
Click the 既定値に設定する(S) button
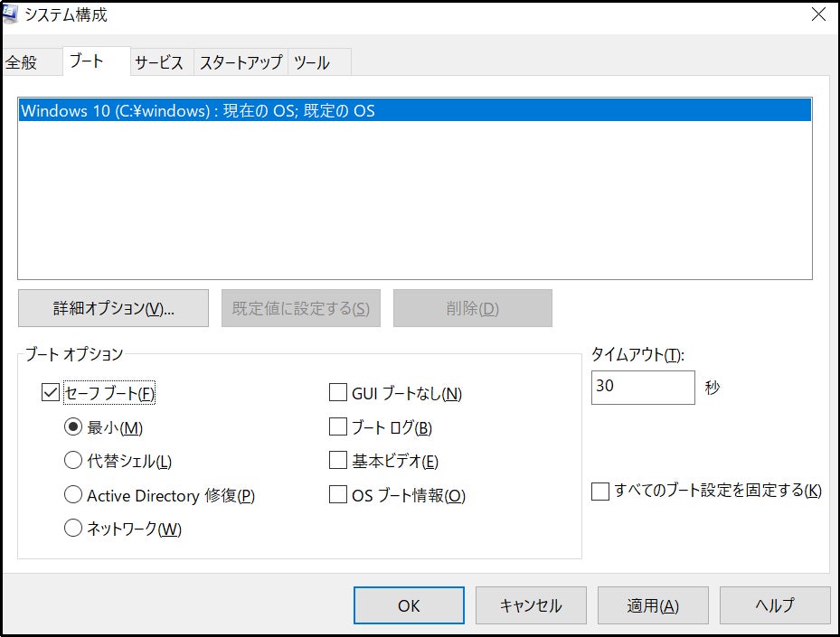301,308
